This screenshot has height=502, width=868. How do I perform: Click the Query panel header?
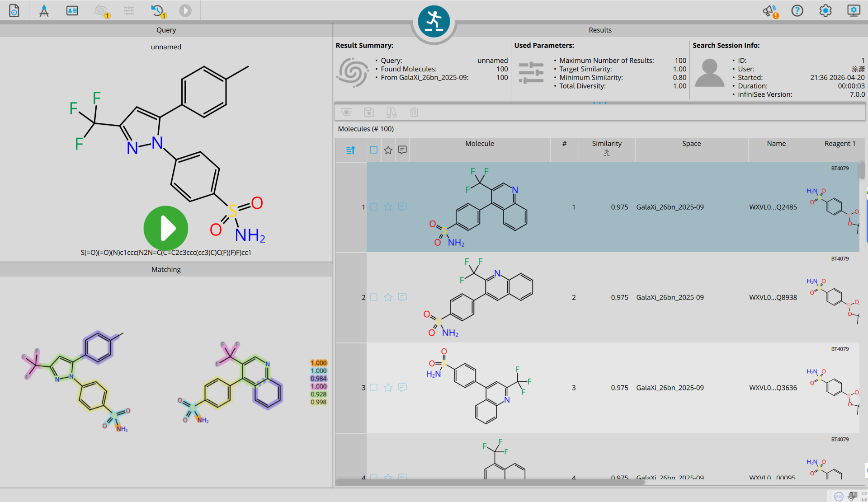click(x=166, y=30)
